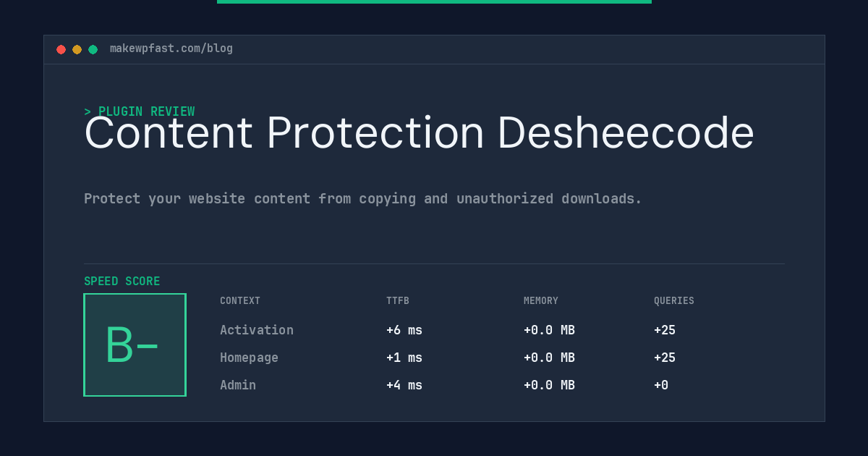Select the Activation row label
The height and width of the screenshot is (456, 868).
[x=257, y=330]
